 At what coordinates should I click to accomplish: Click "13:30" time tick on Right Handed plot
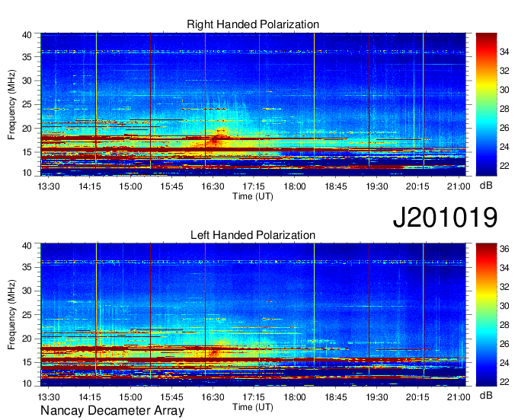pyautogui.click(x=49, y=186)
